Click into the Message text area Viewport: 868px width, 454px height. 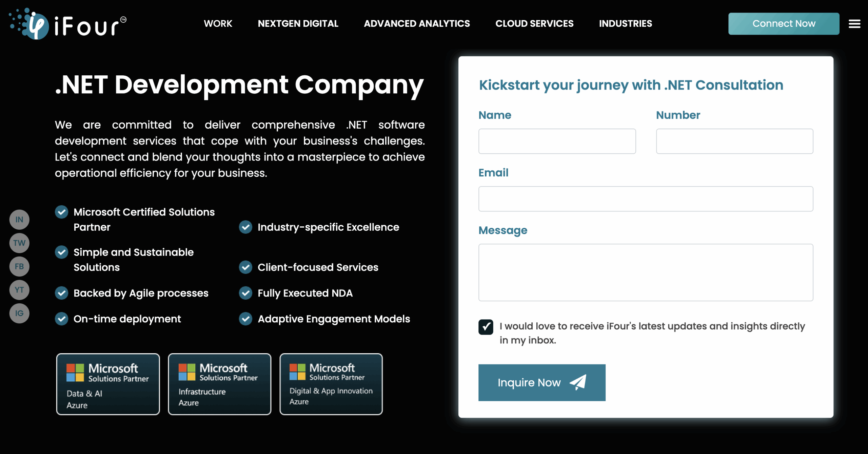646,272
